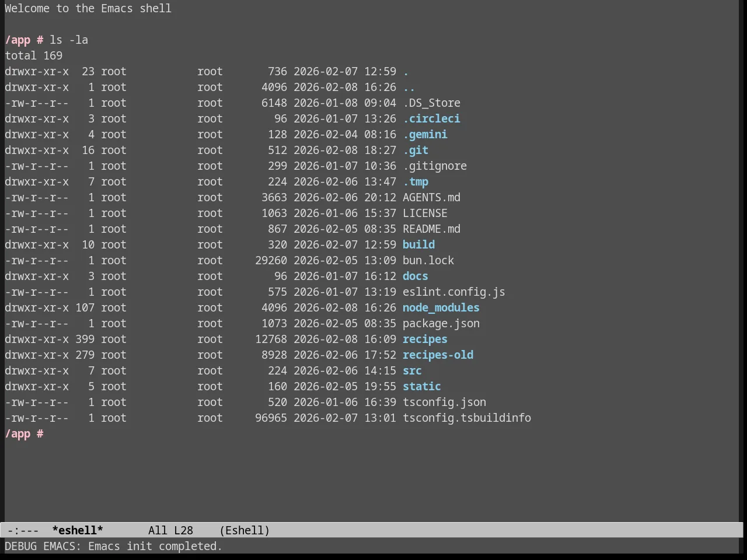Click the .gitignore file name
Viewport: 747px width, 560px height.
pos(435,166)
